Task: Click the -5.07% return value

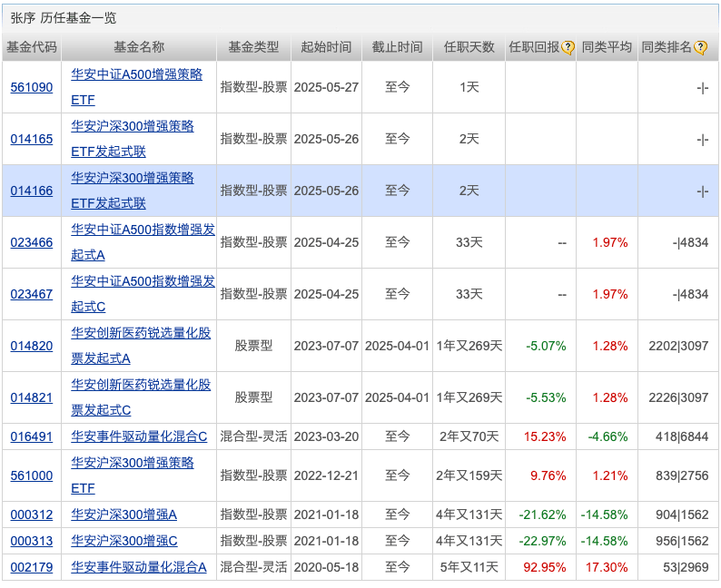Action: [x=546, y=346]
